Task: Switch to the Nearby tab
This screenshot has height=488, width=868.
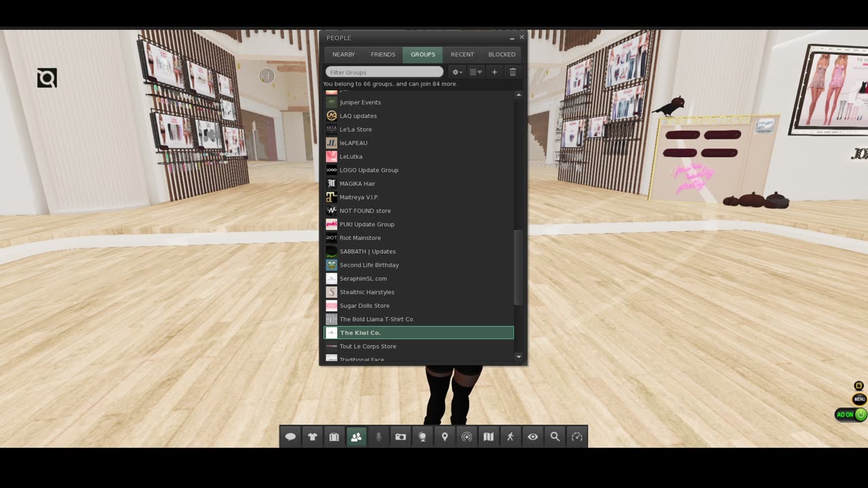Action: 344,54
